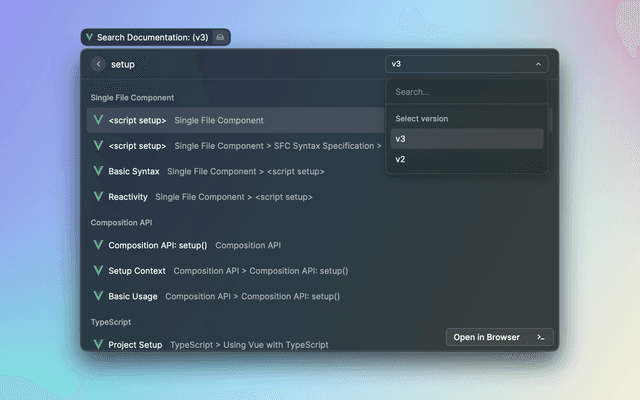This screenshot has height=400, width=640.
Task: Click Vue logo beside Basic Usage
Action: [x=98, y=296]
